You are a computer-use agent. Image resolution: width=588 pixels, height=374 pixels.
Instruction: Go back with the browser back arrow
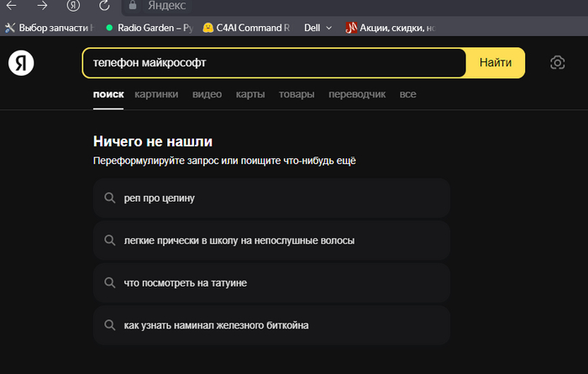(11, 5)
